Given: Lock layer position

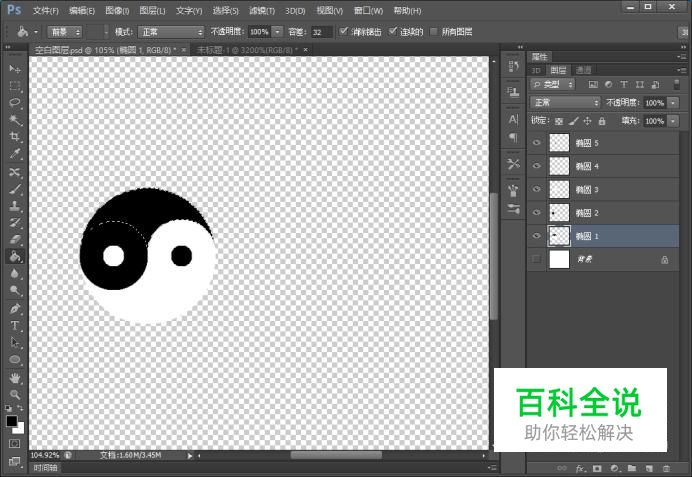Looking at the screenshot, I should tap(587, 121).
